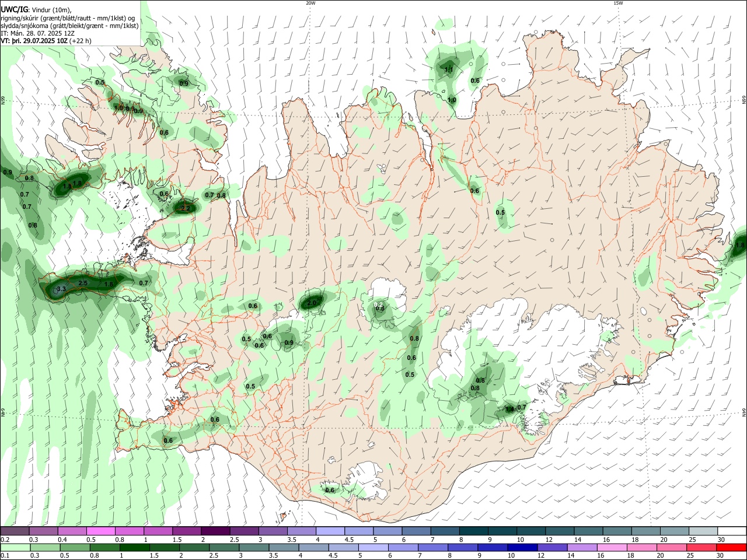The width and height of the screenshot is (747, 560).
Task: Select the white swatch at the end of top legend row
Action: [x=732, y=531]
